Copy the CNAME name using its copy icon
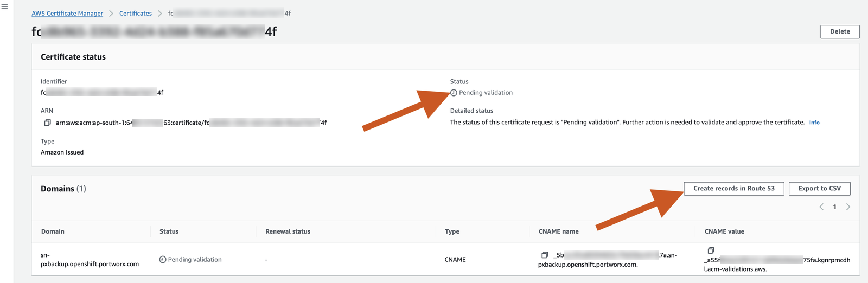 click(x=545, y=255)
